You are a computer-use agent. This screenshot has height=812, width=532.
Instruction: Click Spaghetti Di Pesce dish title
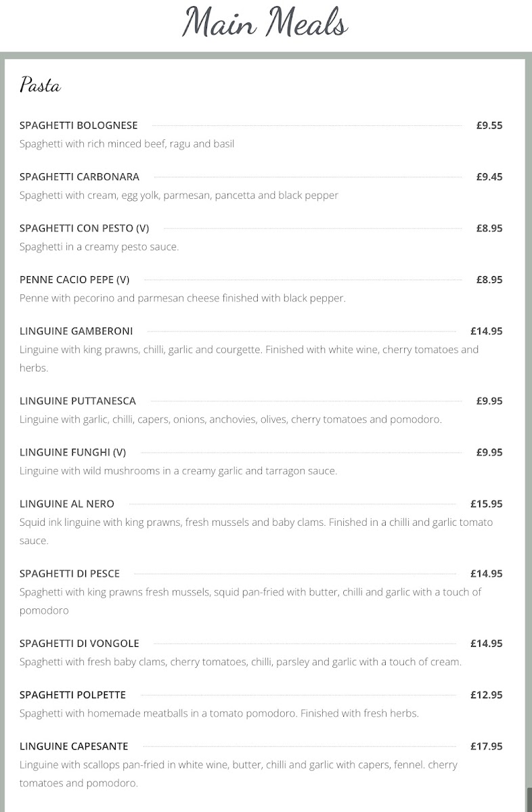[70, 573]
